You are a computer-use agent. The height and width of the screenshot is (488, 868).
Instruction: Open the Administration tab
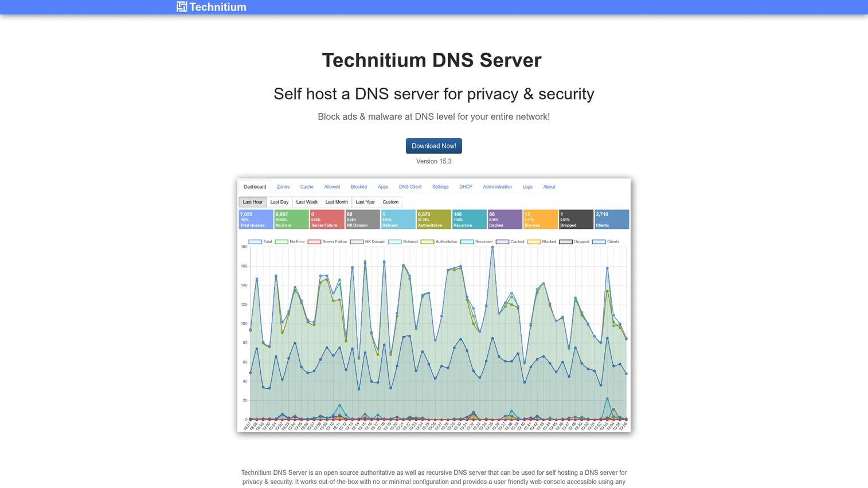click(497, 187)
